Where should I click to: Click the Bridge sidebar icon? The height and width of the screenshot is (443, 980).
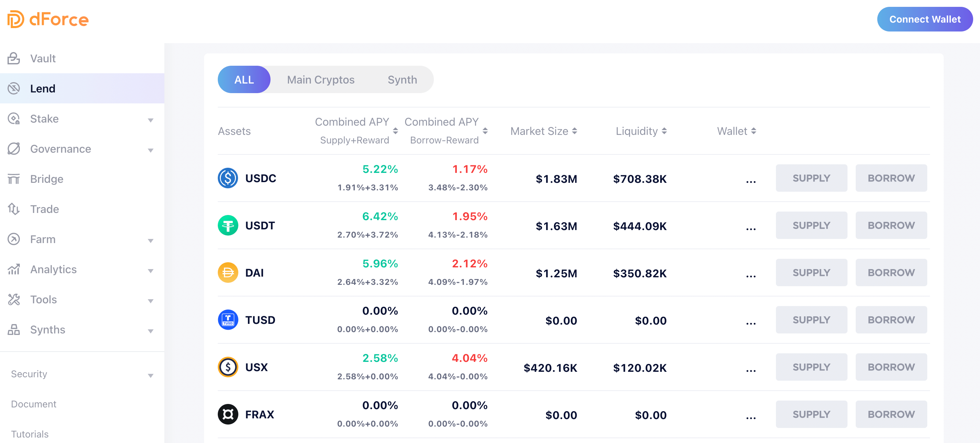14,179
